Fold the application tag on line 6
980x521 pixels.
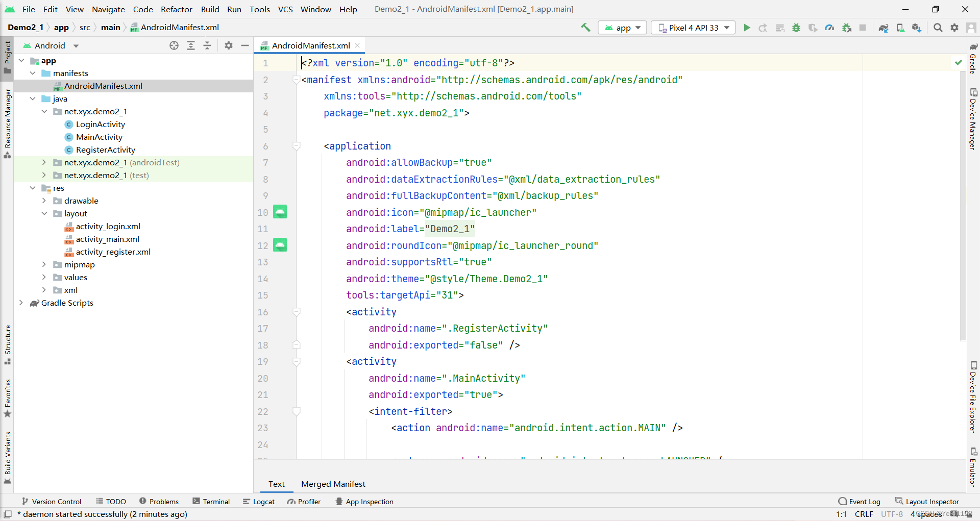click(x=296, y=146)
